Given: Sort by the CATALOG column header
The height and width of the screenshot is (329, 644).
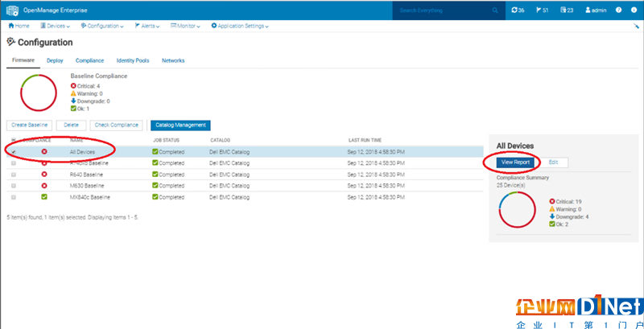Looking at the screenshot, I should [x=220, y=140].
